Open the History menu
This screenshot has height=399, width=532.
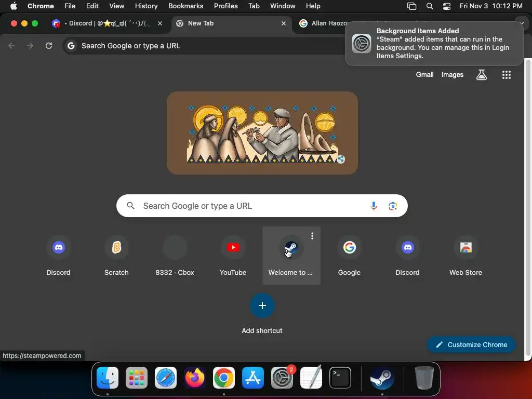(146, 6)
